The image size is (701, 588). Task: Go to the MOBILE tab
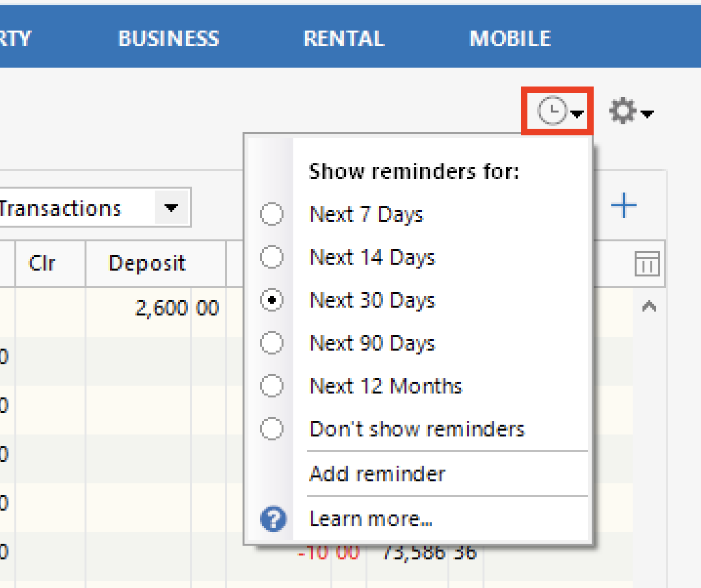(x=509, y=38)
